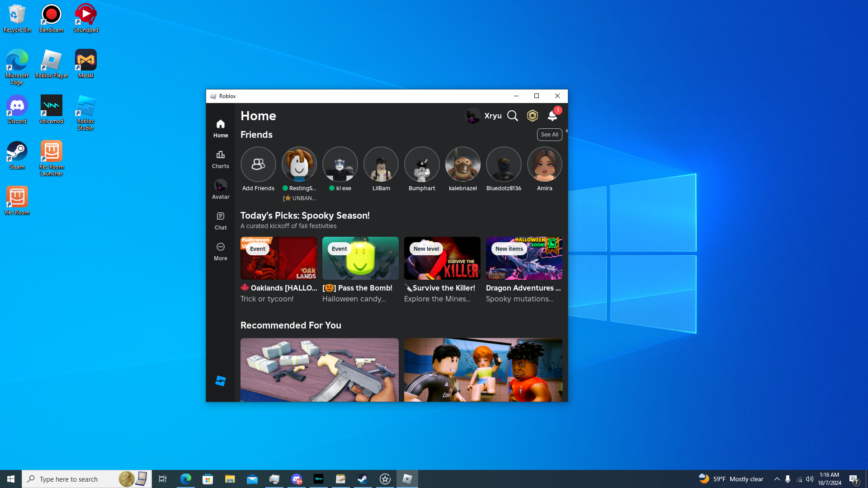Screen dimensions: 868x488
Task: Open Chat from the sidebar
Action: [x=221, y=221]
